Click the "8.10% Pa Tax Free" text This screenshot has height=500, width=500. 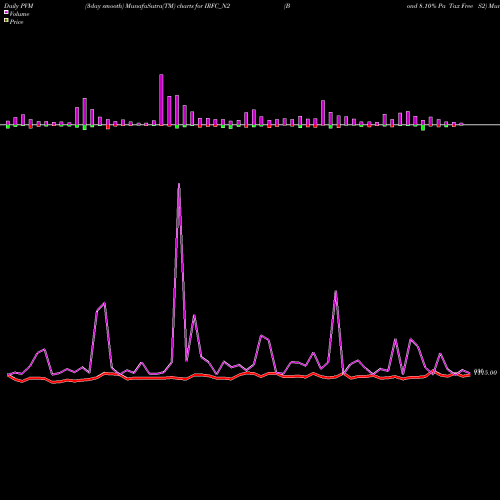(x=446, y=6)
